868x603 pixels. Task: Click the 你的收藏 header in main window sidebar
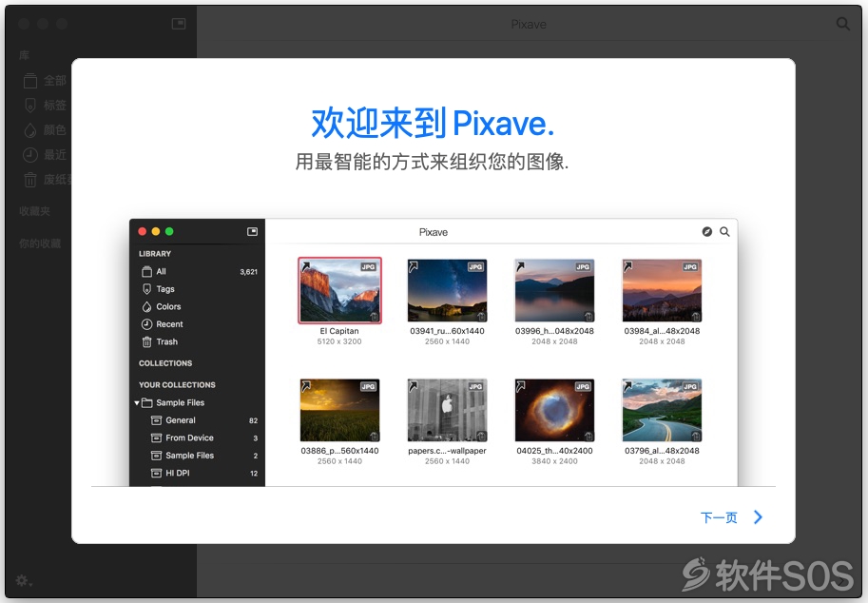(40, 243)
